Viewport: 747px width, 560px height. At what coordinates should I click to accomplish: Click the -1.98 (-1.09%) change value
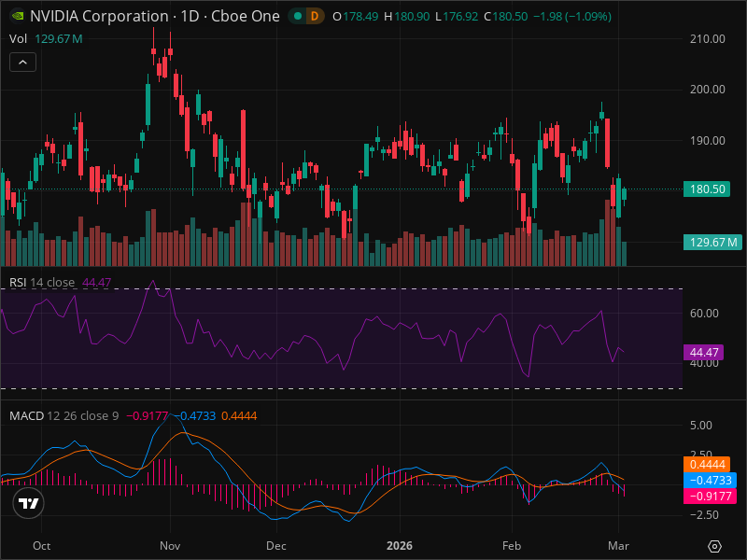572,17
